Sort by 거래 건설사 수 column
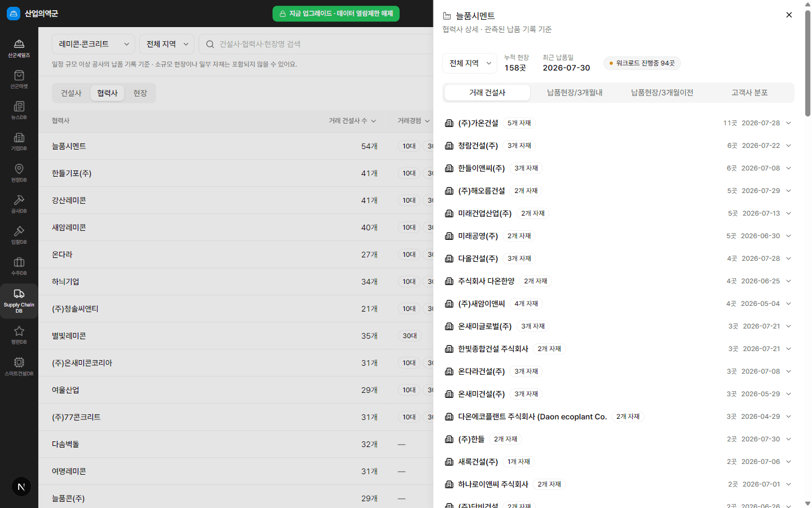Viewport: 812px width, 508px height. [352, 121]
